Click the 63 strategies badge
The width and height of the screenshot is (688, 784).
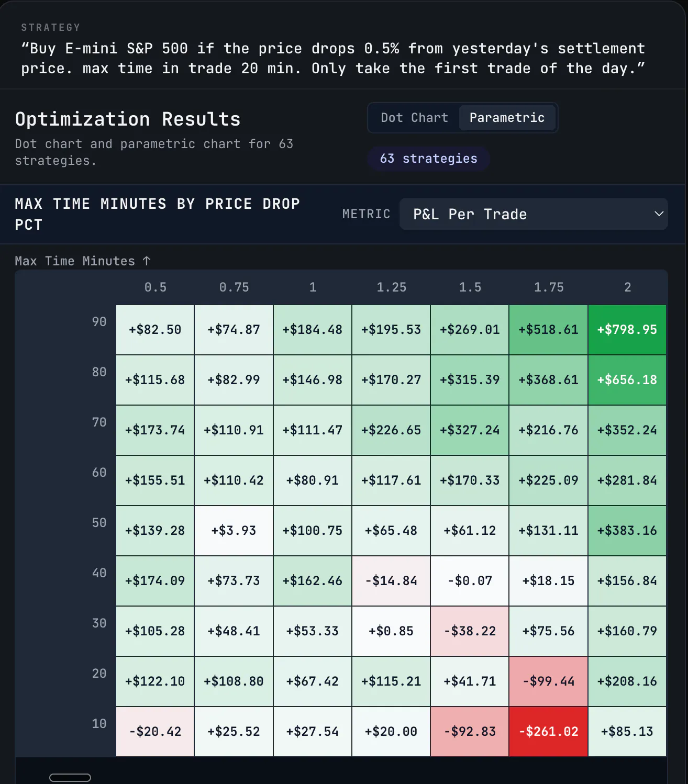point(428,159)
